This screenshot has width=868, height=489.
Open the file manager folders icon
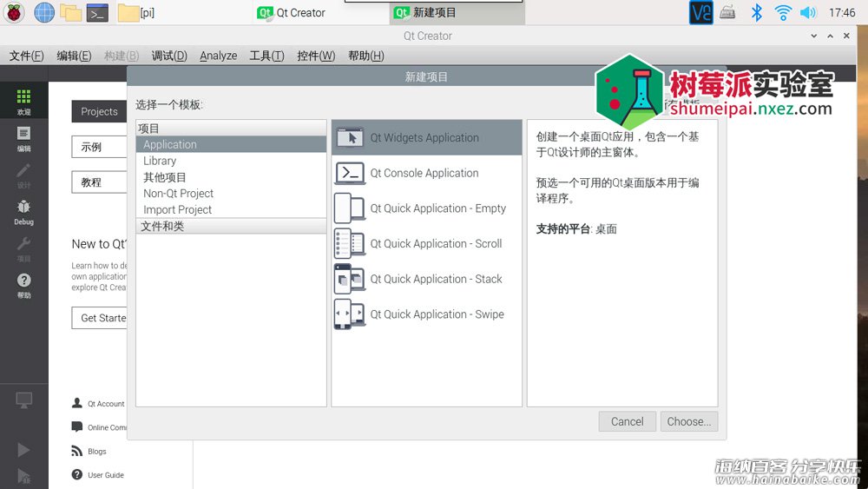click(x=71, y=12)
